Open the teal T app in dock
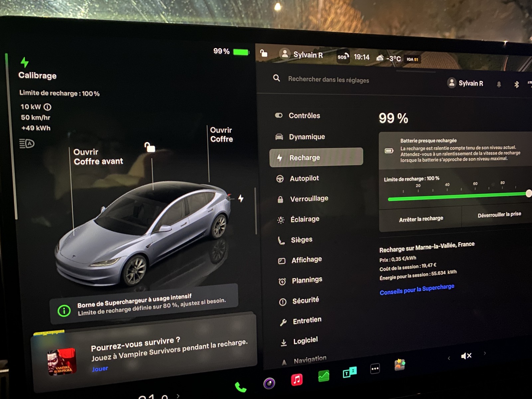This screenshot has height=399, width=532. coord(349,372)
